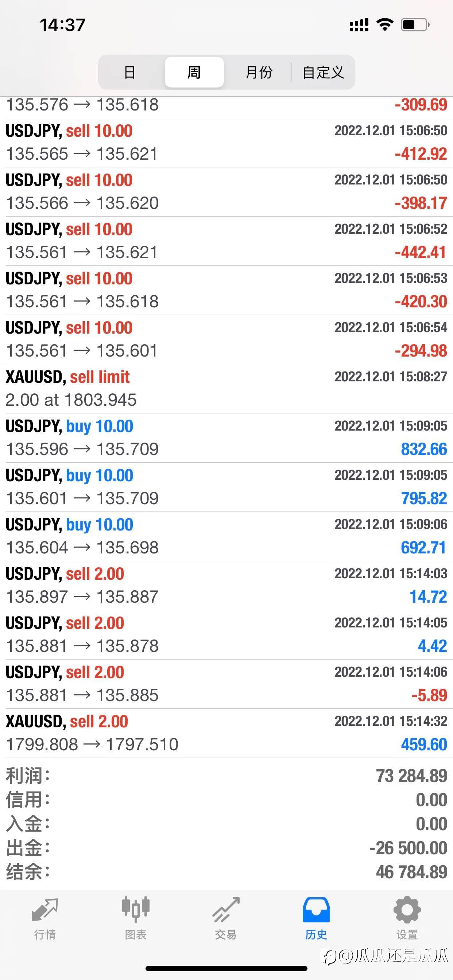The height and width of the screenshot is (980, 453).
Task: Switch to the 日 day tab
Action: coord(130,72)
